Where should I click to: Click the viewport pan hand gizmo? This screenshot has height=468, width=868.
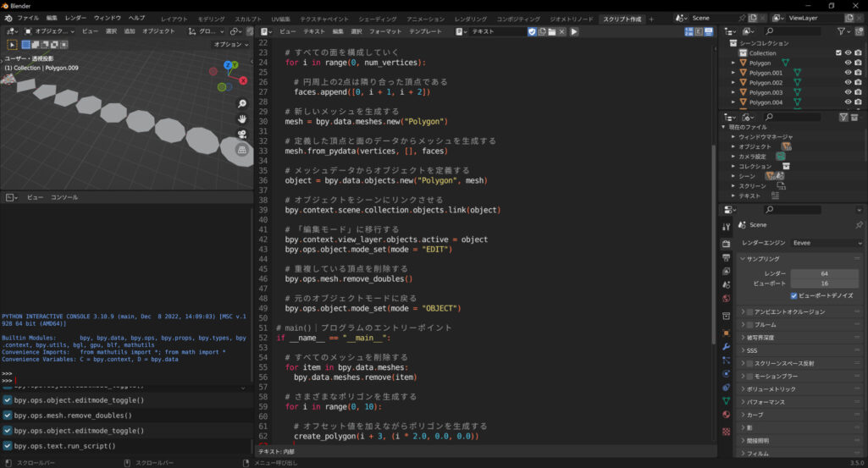(242, 119)
